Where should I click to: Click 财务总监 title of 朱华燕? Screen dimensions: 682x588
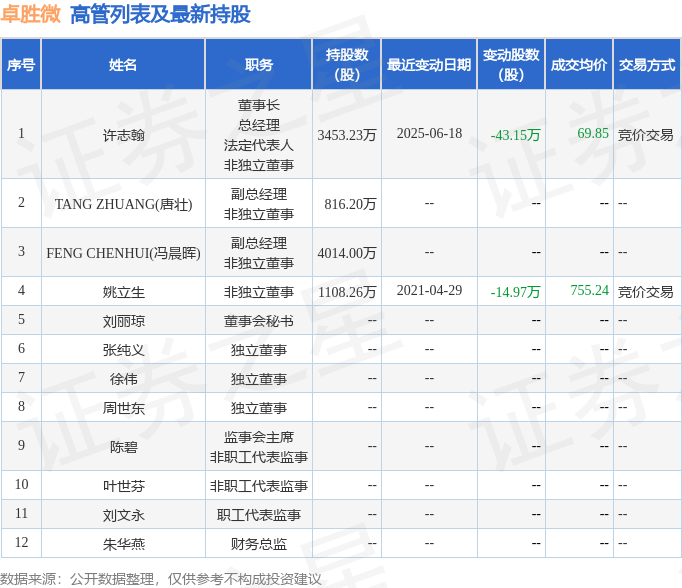[x=259, y=544]
